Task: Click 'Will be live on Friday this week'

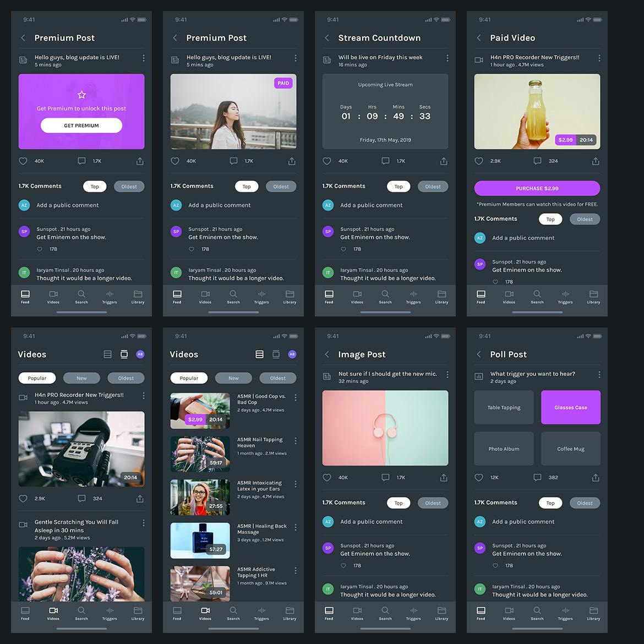Action: point(380,57)
